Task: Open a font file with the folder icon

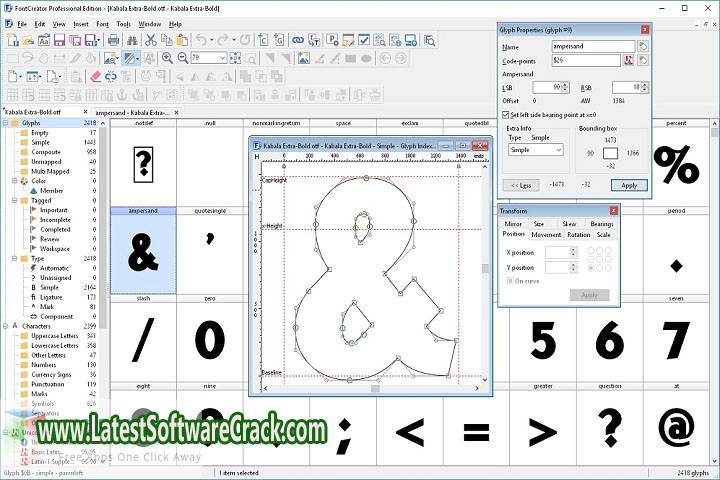Action: (28, 40)
